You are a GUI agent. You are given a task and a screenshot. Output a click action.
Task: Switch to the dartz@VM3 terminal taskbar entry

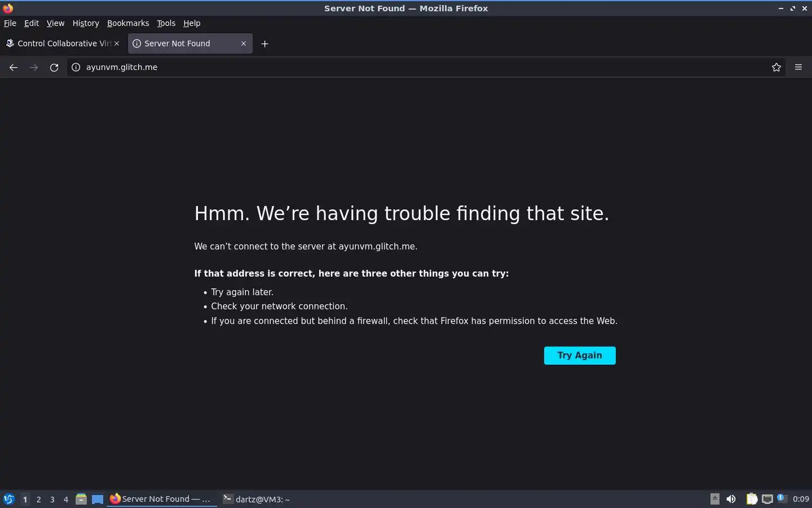pos(257,499)
